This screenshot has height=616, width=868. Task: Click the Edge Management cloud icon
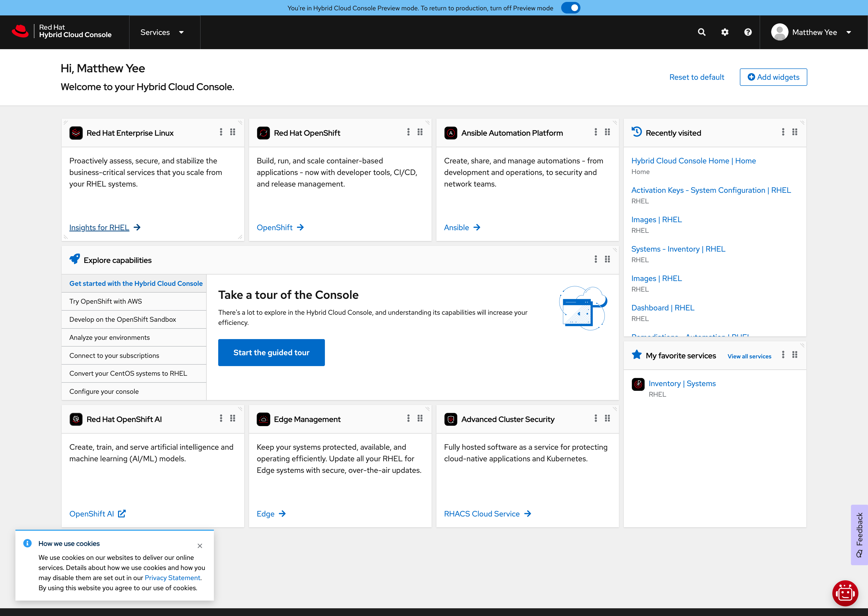(263, 419)
